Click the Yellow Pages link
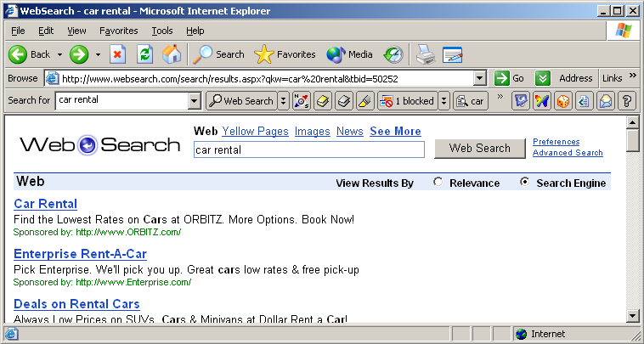The width and height of the screenshot is (644, 344). [255, 132]
